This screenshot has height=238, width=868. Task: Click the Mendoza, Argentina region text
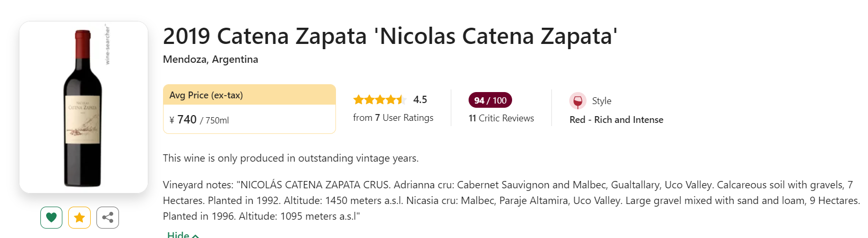tap(210, 59)
